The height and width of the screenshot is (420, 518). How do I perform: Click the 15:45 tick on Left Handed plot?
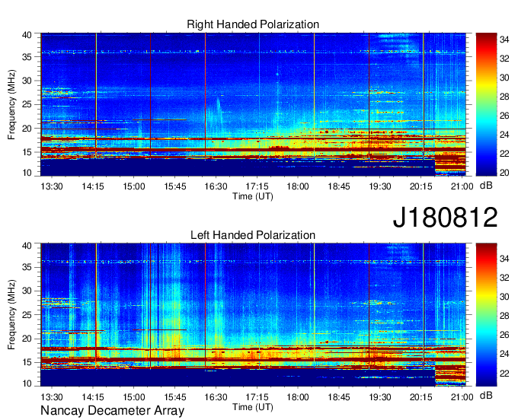(174, 397)
